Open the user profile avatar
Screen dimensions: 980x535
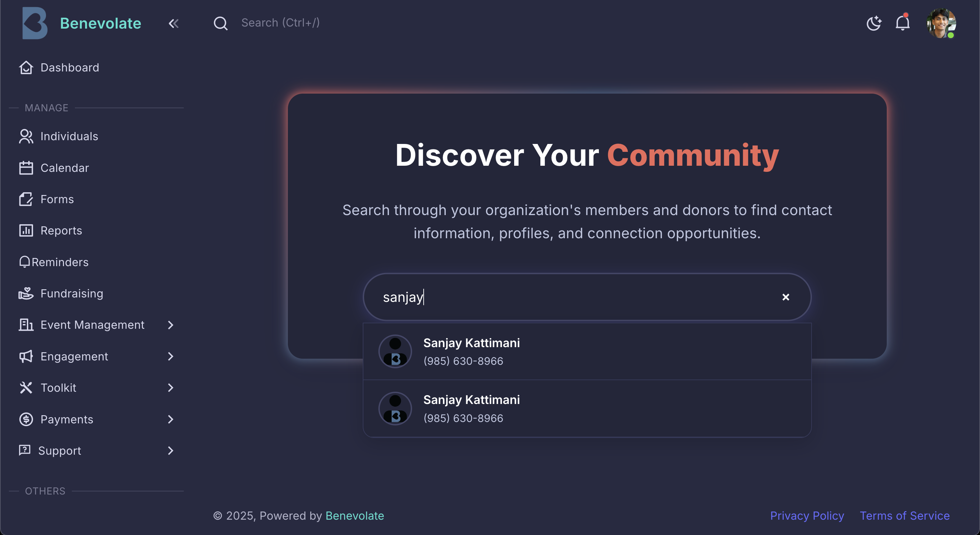(941, 23)
